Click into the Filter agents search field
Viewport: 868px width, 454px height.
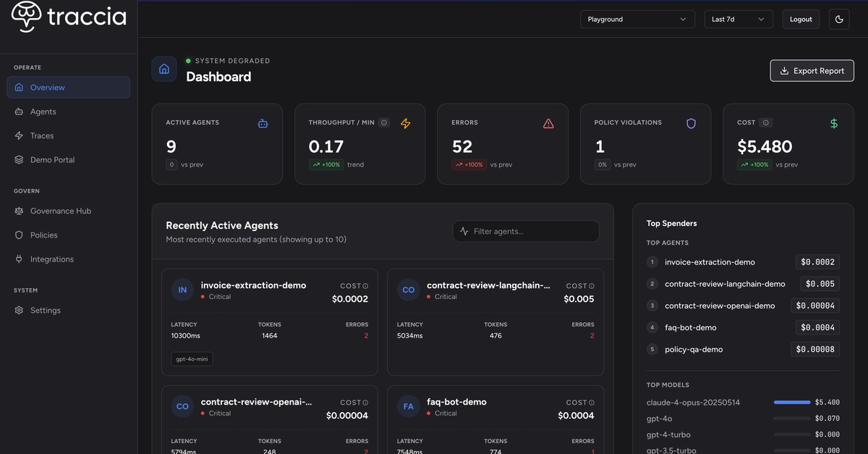[526, 231]
